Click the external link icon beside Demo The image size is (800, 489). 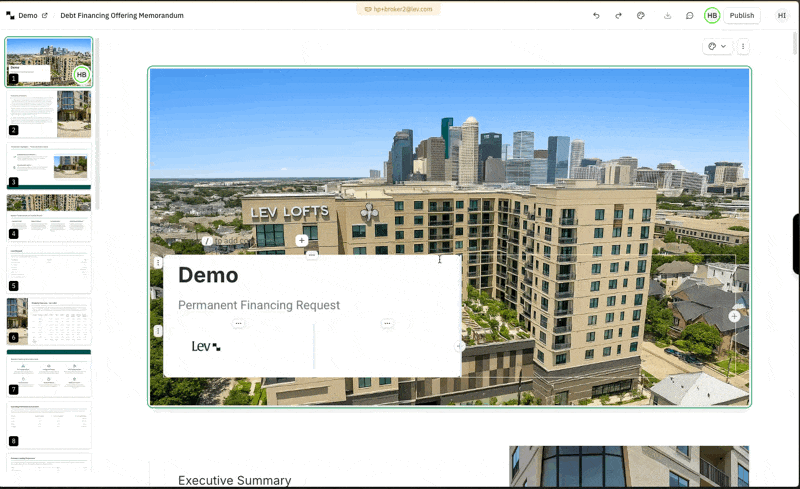tap(44, 16)
